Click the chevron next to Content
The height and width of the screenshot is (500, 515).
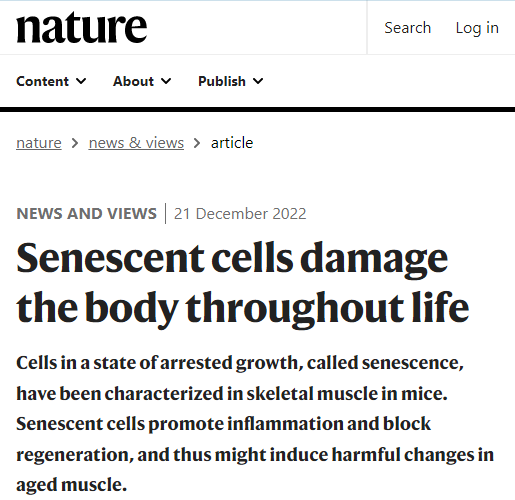click(x=81, y=81)
